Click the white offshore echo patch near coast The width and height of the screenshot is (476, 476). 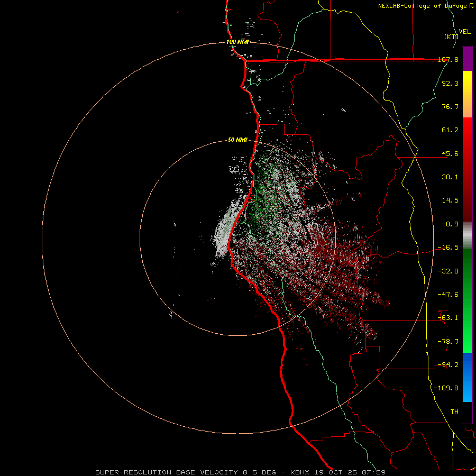coord(225,228)
